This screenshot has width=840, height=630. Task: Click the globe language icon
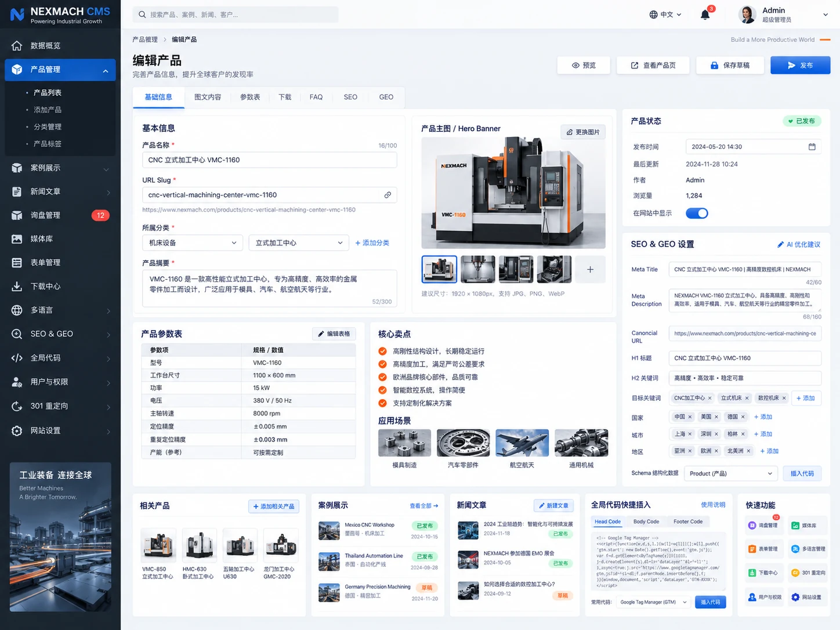point(654,15)
